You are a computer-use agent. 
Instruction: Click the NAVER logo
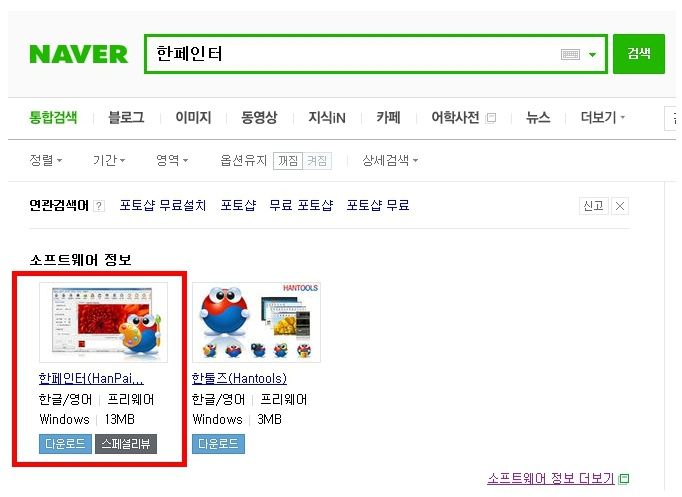point(79,54)
